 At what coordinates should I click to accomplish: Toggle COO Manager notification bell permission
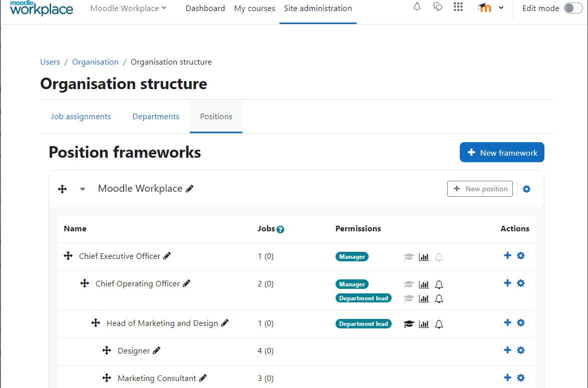(439, 284)
